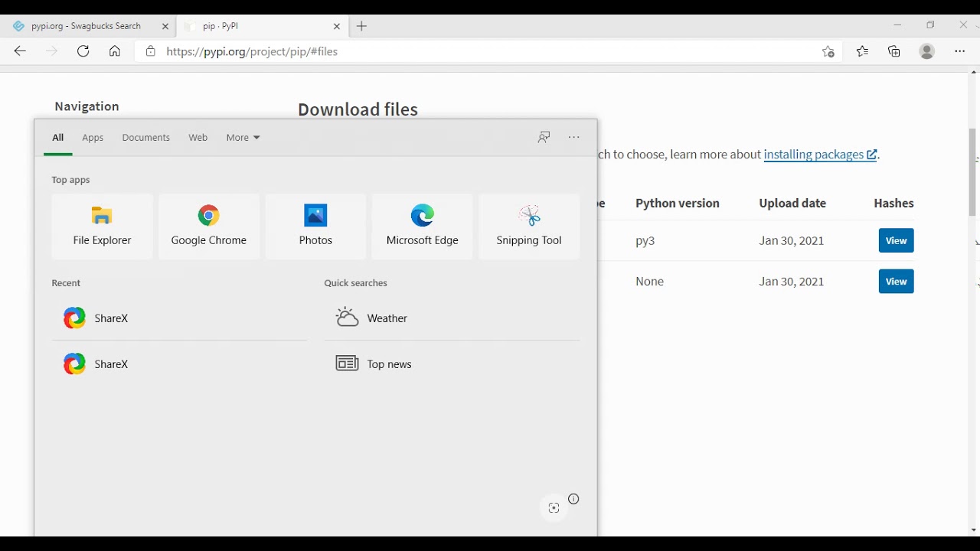This screenshot has width=980, height=551.
Task: Click the browser forward arrow
Action: (51, 51)
